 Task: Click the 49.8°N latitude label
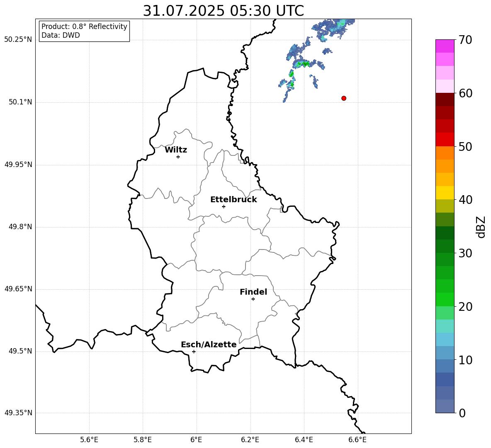click(21, 227)
